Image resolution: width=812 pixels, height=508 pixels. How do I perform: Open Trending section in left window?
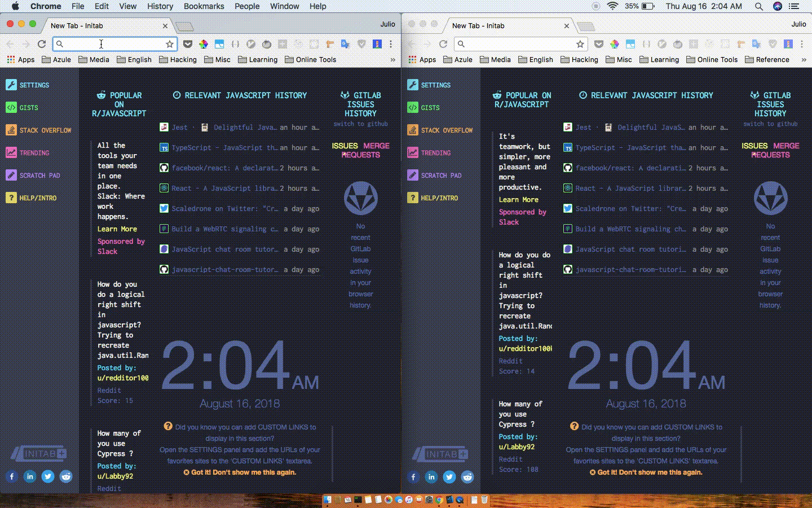(28, 153)
